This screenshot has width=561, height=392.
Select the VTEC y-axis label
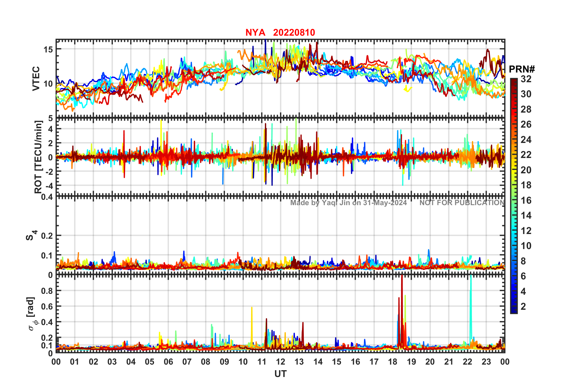point(36,78)
